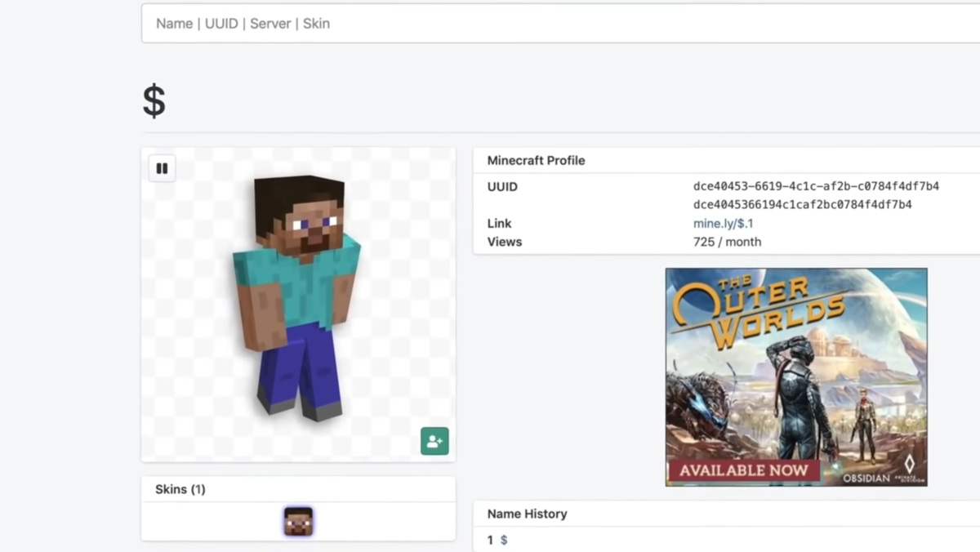
Task: Click the AVAILABLE NOW banner in ad
Action: pyautogui.click(x=744, y=470)
